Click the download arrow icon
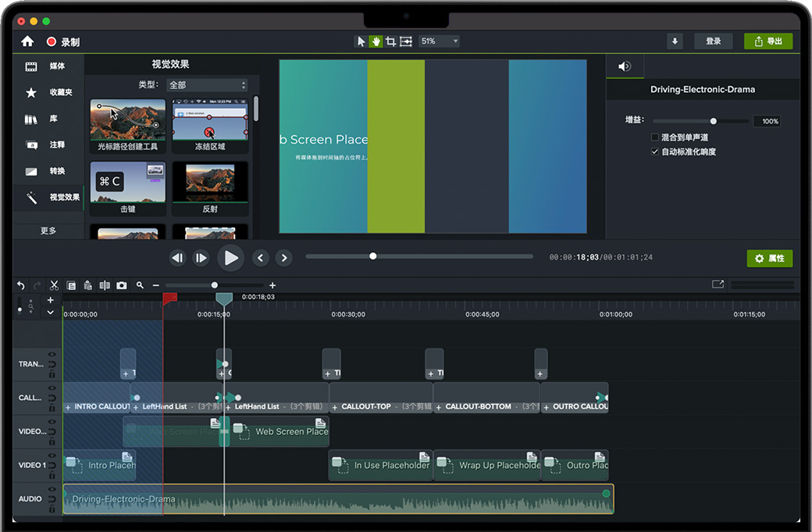 point(675,41)
